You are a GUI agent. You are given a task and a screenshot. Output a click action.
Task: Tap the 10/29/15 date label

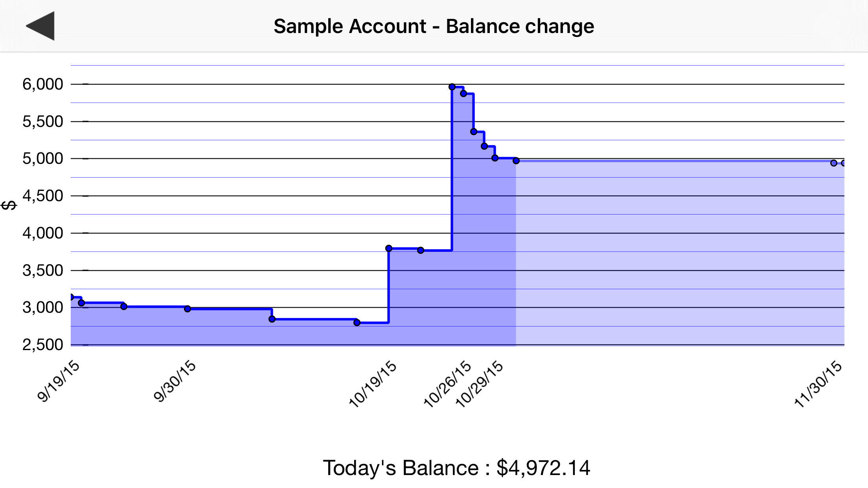(x=479, y=384)
